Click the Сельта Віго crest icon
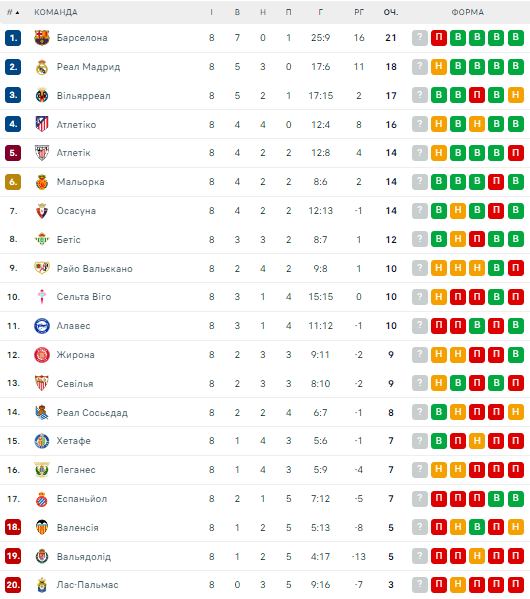The image size is (530, 599). 42,297
